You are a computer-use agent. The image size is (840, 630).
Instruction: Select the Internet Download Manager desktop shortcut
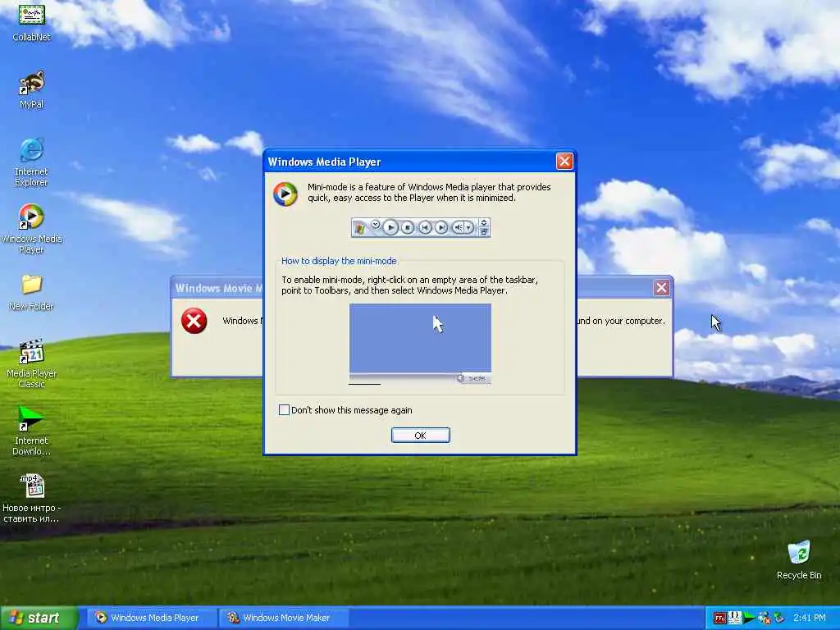click(x=31, y=431)
